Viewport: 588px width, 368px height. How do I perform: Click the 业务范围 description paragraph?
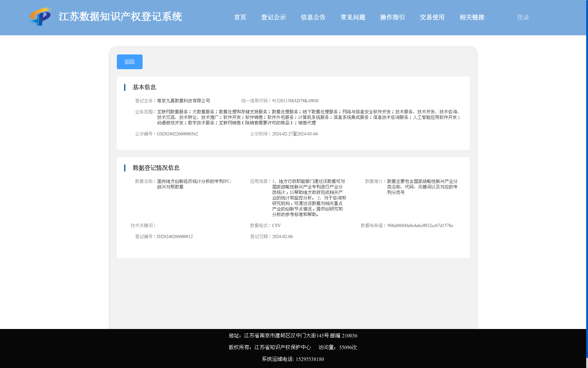309,117
